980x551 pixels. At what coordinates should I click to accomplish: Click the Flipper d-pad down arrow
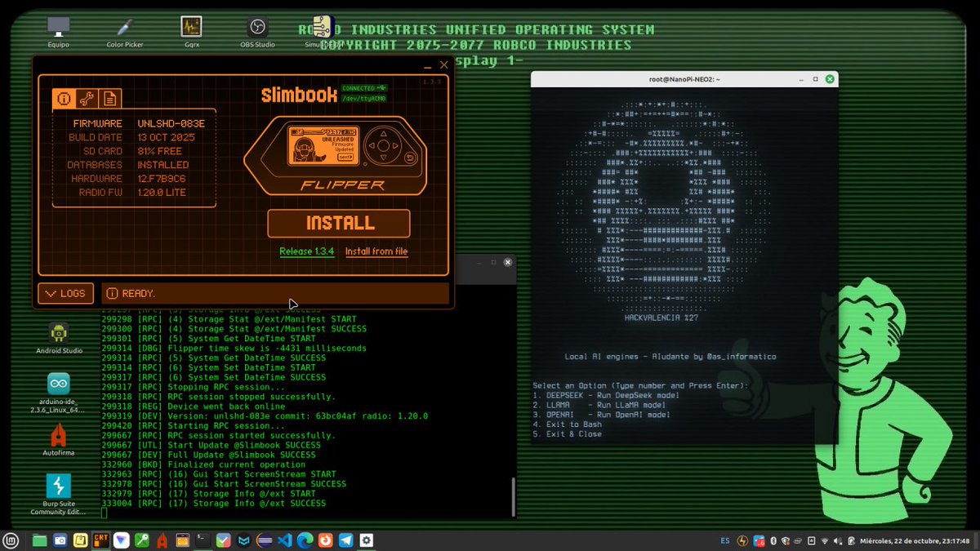coord(381,158)
